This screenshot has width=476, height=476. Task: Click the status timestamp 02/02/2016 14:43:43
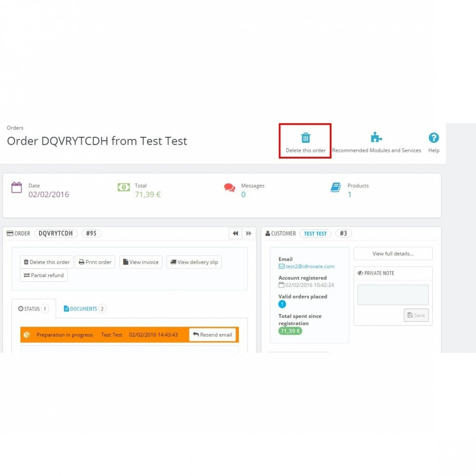153,335
